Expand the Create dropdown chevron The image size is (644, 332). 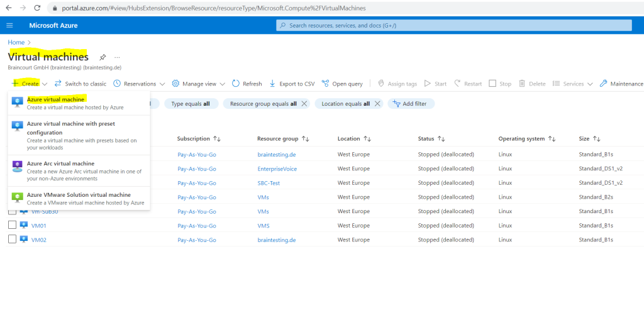point(45,84)
